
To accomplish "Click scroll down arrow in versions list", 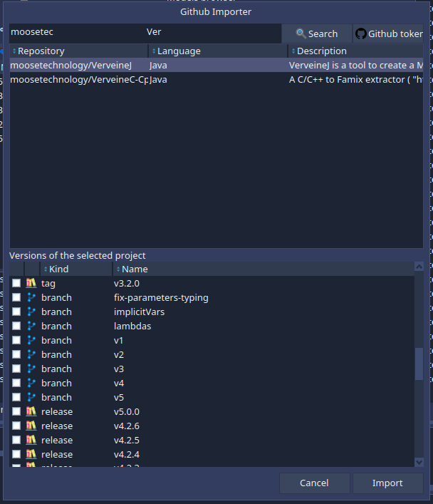I will tap(419, 462).
